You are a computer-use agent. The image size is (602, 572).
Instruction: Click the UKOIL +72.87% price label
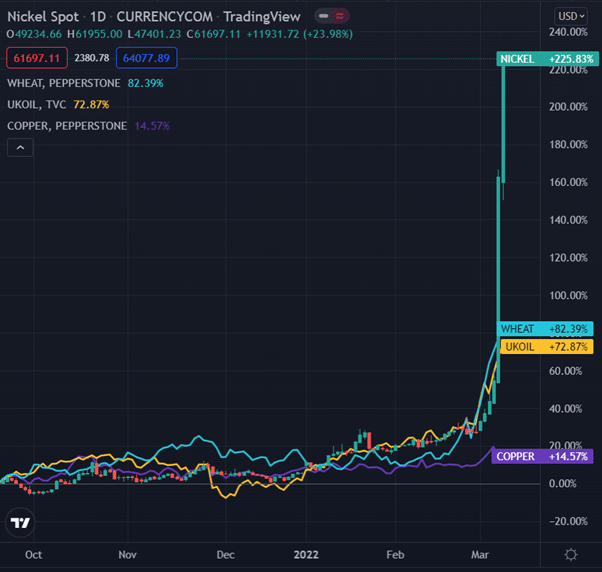[x=547, y=347]
